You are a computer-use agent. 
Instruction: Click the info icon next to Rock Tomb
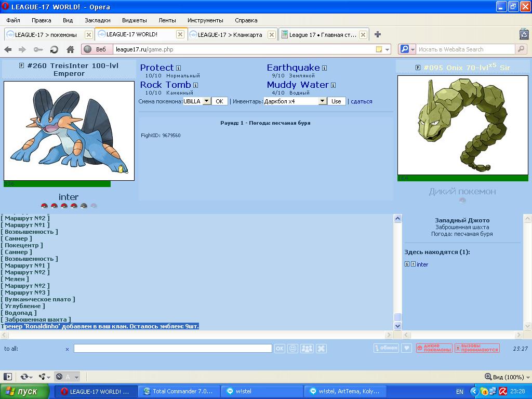coord(195,85)
